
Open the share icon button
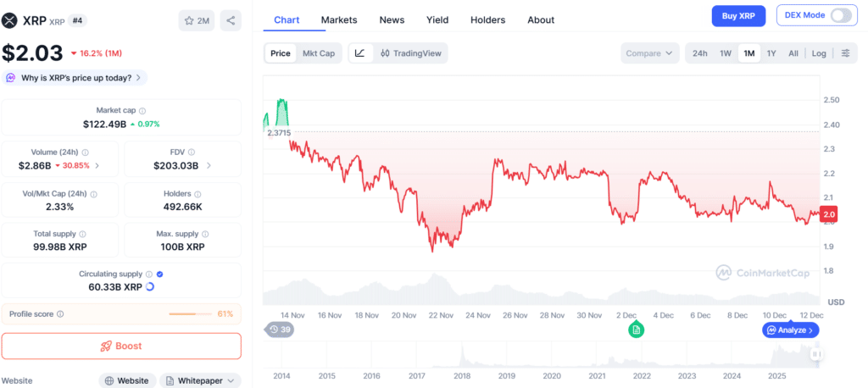click(x=231, y=21)
